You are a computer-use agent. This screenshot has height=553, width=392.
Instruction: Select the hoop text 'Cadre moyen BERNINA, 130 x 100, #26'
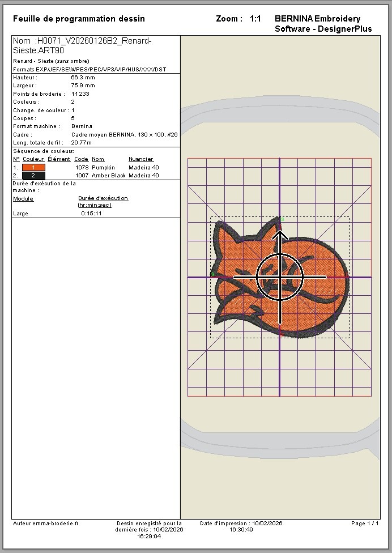point(125,134)
